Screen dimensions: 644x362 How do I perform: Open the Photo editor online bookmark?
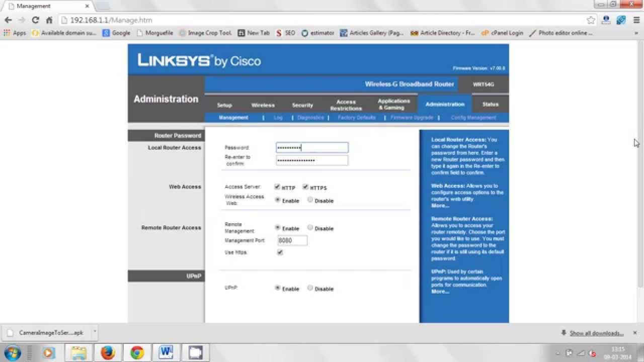point(561,33)
